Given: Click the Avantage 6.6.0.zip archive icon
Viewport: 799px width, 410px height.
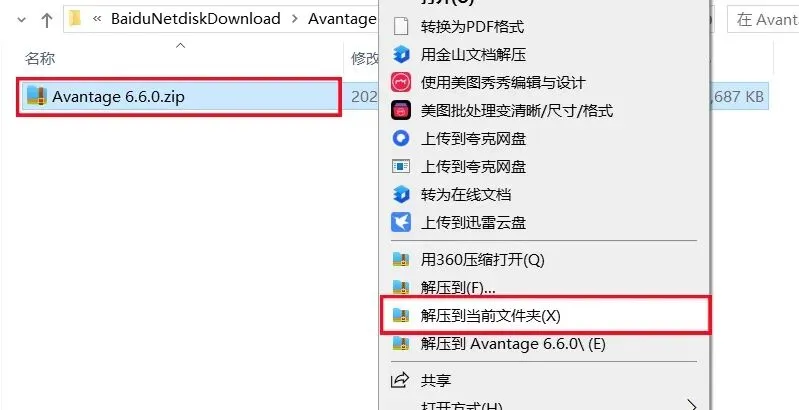Looking at the screenshot, I should tap(37, 96).
